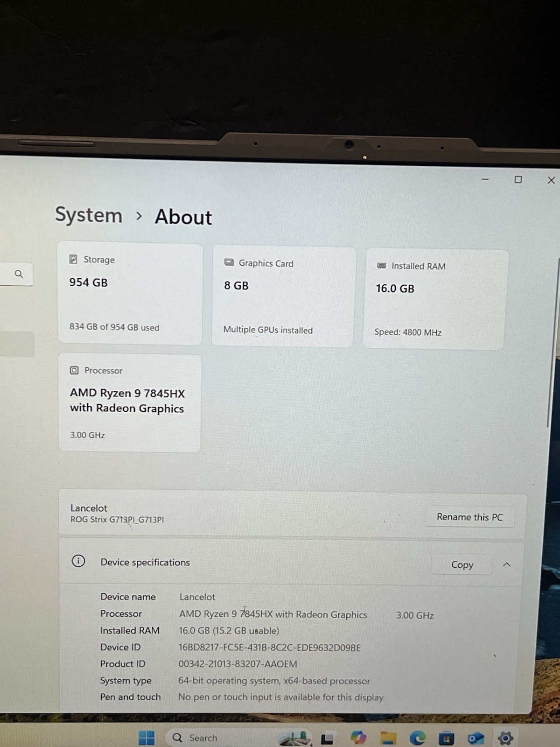The height and width of the screenshot is (747, 560).
Task: Click the ROG Strix G713PI_G713PI model text
Action: coord(117,520)
